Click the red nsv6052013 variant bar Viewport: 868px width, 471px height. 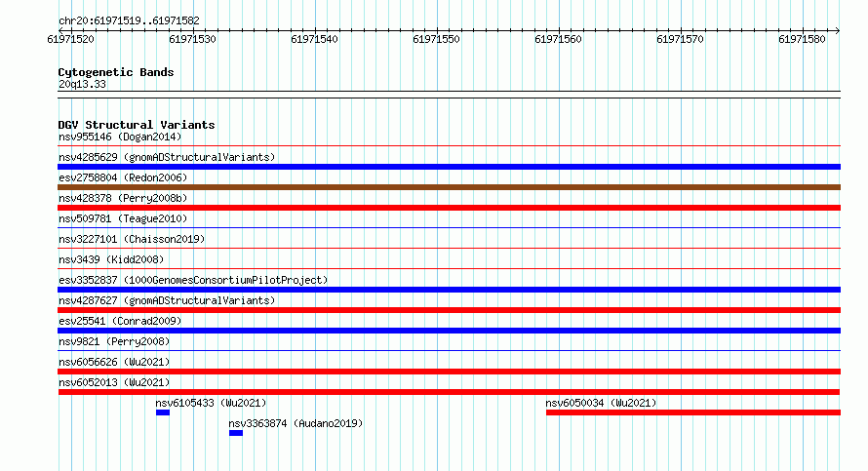(x=449, y=392)
